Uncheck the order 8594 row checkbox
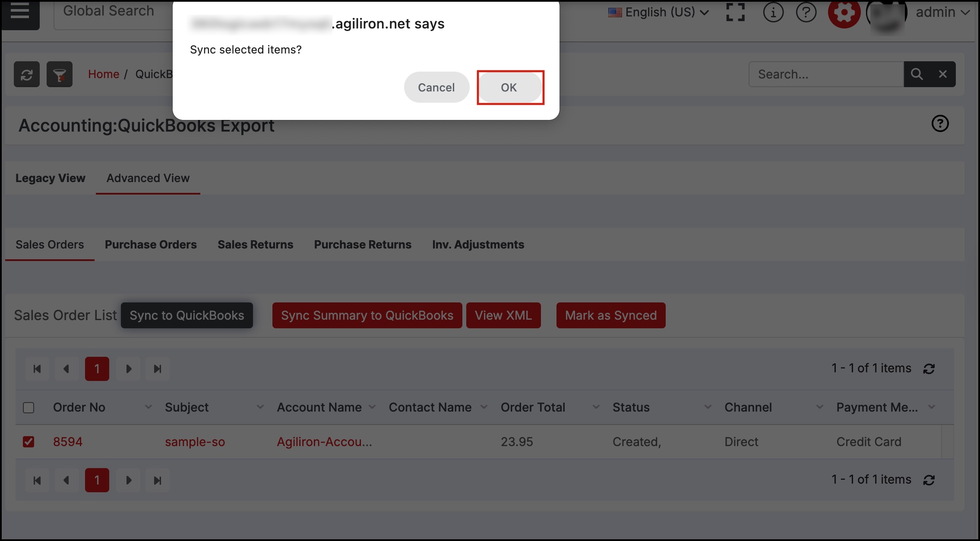The image size is (980, 541). coord(28,442)
